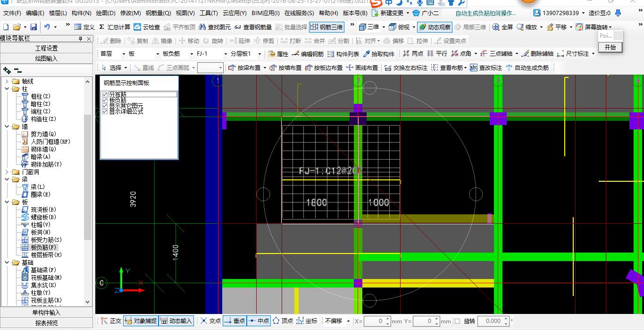This screenshot has width=644, height=330.
Task: Save the project with the floppy disk icon
Action: tap(33, 27)
